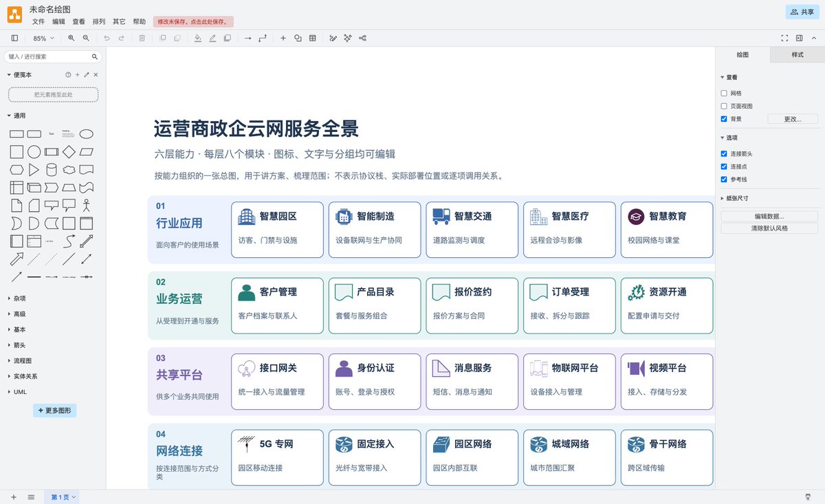
Task: Select the freehand drawing icon
Action: click(333, 39)
